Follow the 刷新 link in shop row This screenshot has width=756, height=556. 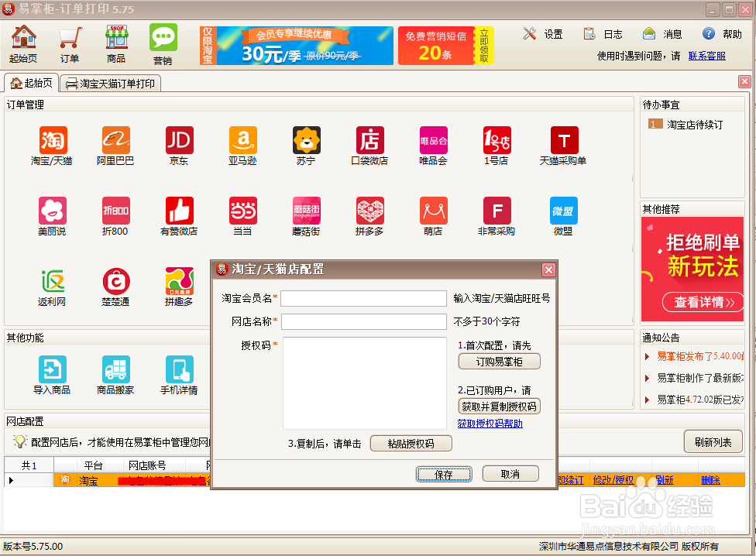point(664,480)
